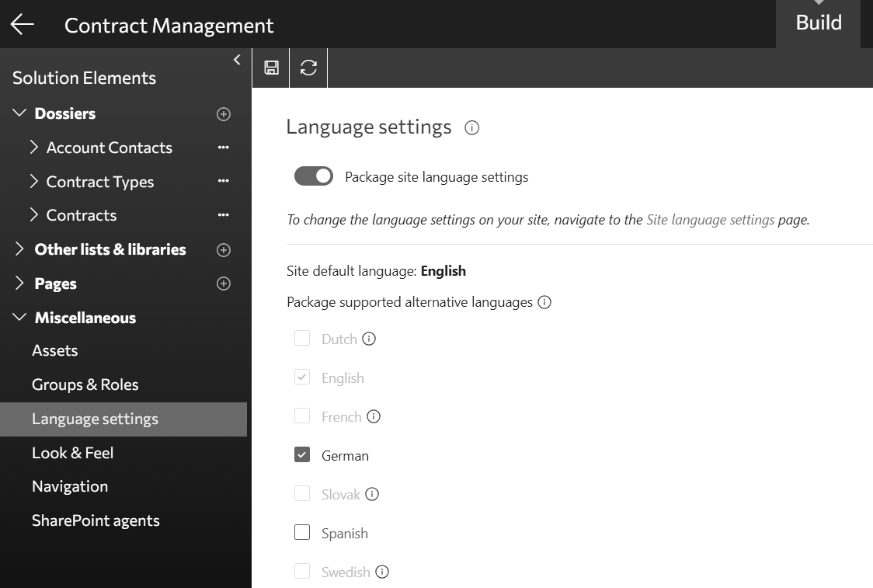The height and width of the screenshot is (588, 873).
Task: Expand Other lists & libraries section
Action: click(19, 249)
